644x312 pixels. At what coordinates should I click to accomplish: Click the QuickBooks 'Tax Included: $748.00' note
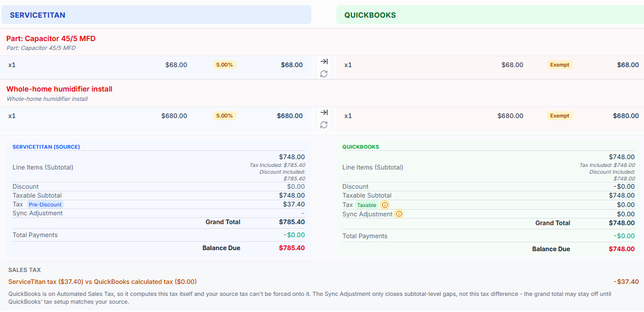point(607,165)
